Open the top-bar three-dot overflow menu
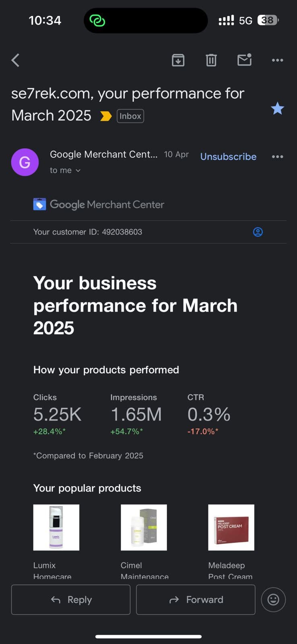This screenshot has height=644, width=297. pyautogui.click(x=277, y=60)
